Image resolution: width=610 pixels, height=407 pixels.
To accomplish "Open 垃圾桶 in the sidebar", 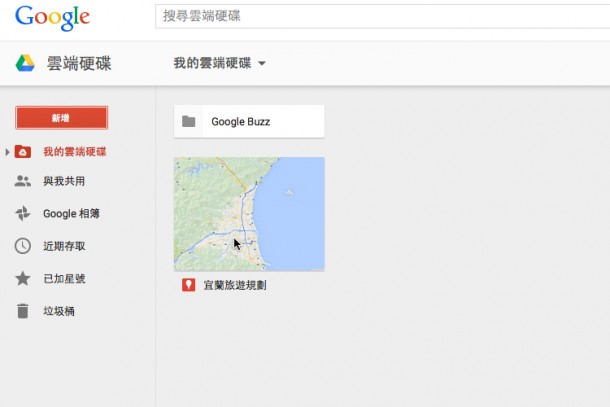I will pos(59,311).
